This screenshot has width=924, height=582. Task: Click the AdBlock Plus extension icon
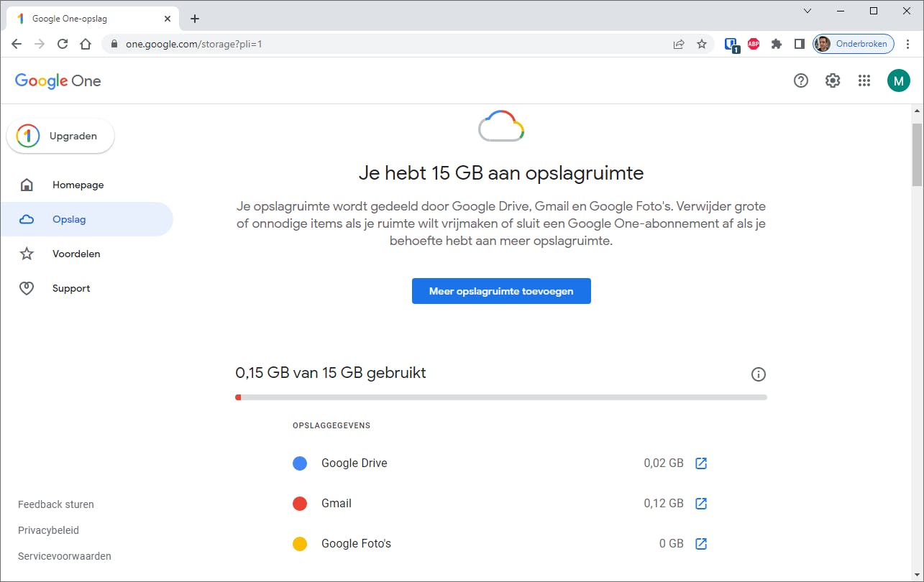point(754,44)
